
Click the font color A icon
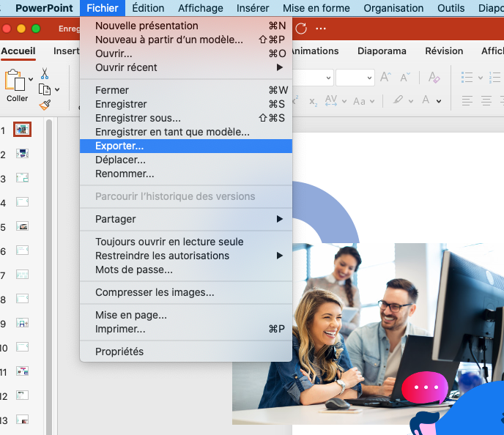[426, 100]
